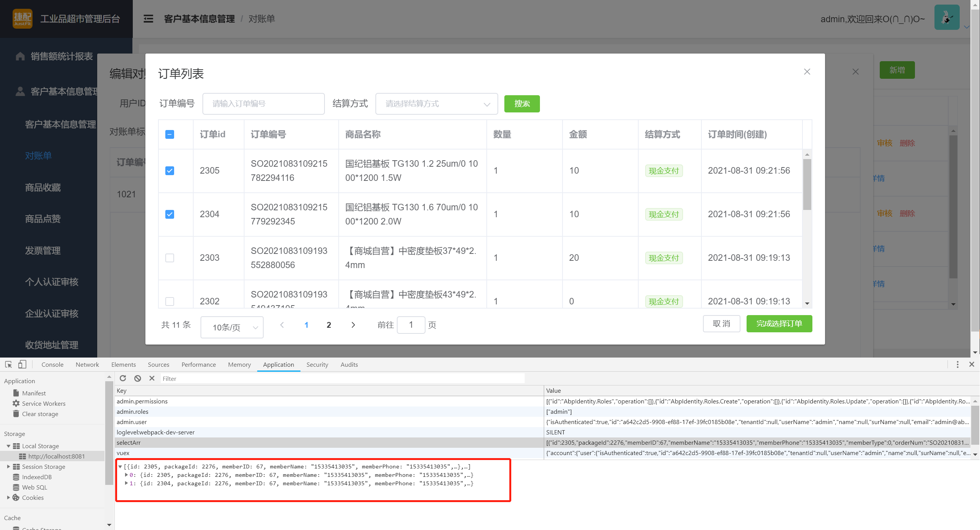Open DevTools three-dot customize menu

(x=957, y=364)
